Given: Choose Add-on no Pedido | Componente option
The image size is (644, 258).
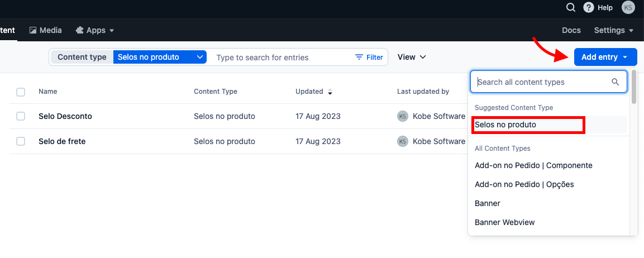Looking at the screenshot, I should click(x=533, y=165).
